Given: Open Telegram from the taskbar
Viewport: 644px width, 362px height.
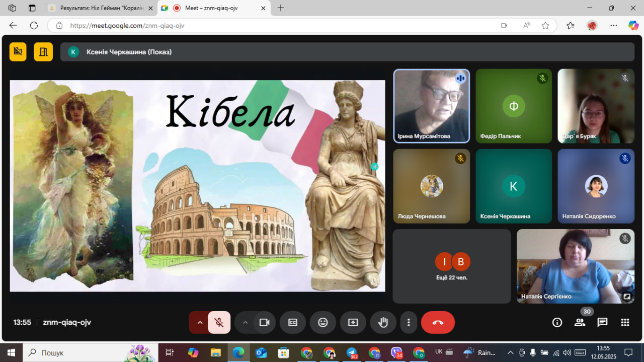Looking at the screenshot, I should point(351,352).
